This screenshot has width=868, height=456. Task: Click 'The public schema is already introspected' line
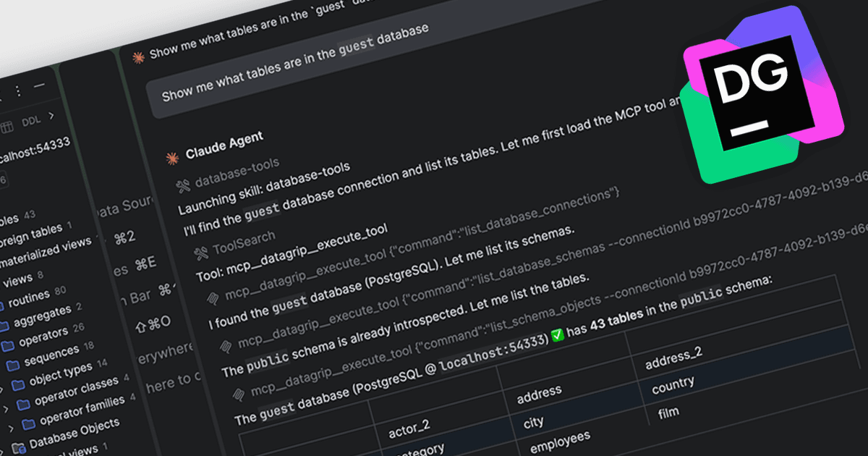tap(405, 324)
